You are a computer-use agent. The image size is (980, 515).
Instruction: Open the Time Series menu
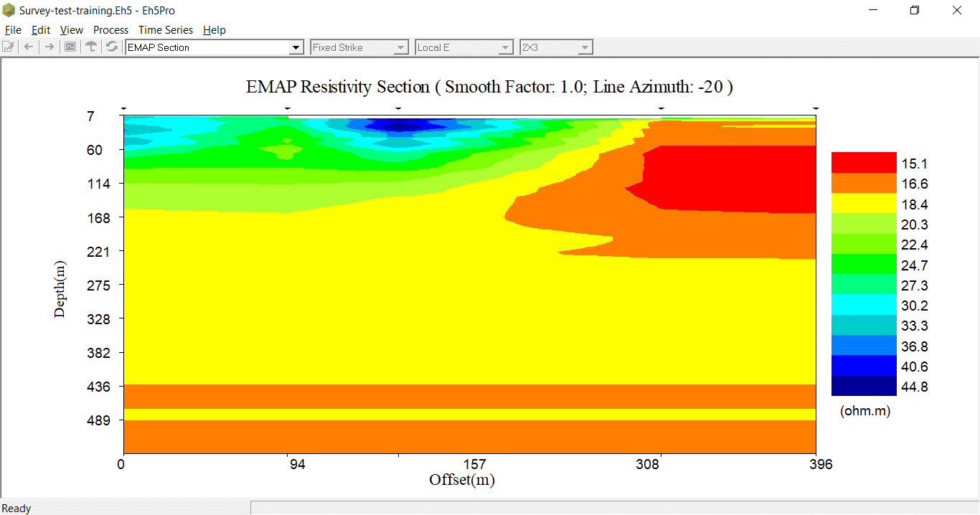(x=166, y=30)
